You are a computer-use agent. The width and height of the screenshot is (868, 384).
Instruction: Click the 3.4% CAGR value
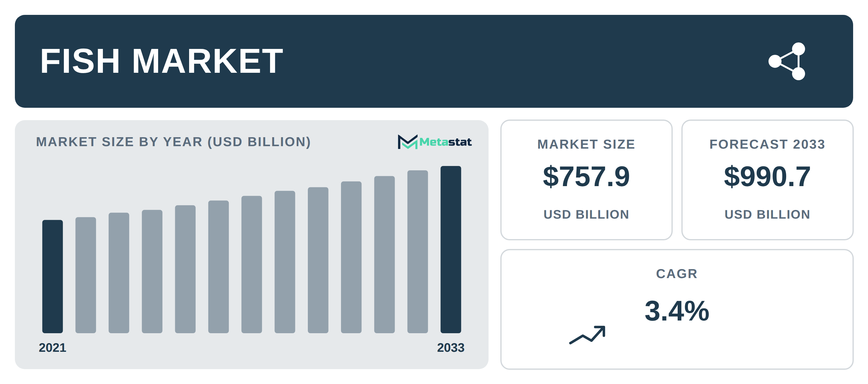tap(677, 311)
